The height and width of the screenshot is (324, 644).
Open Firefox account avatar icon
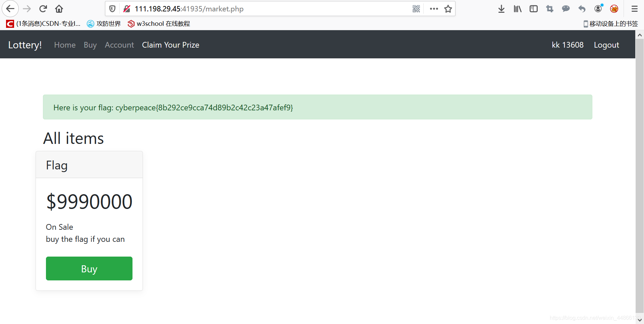click(598, 8)
